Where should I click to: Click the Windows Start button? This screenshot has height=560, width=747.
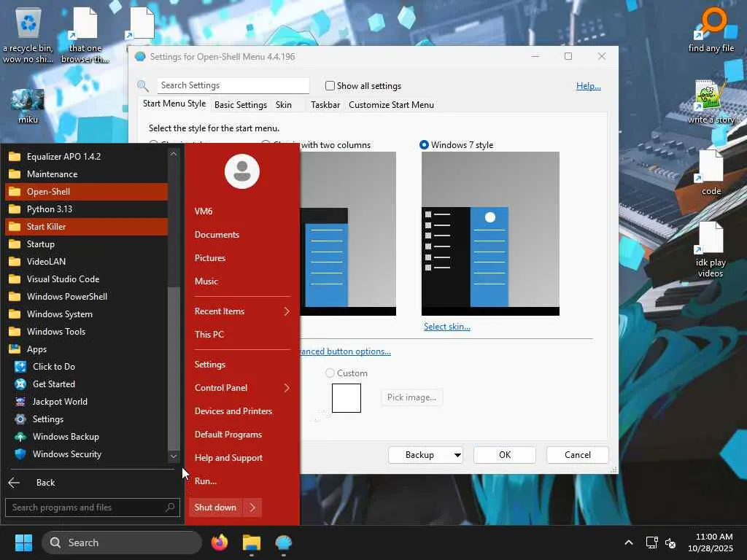(x=23, y=542)
